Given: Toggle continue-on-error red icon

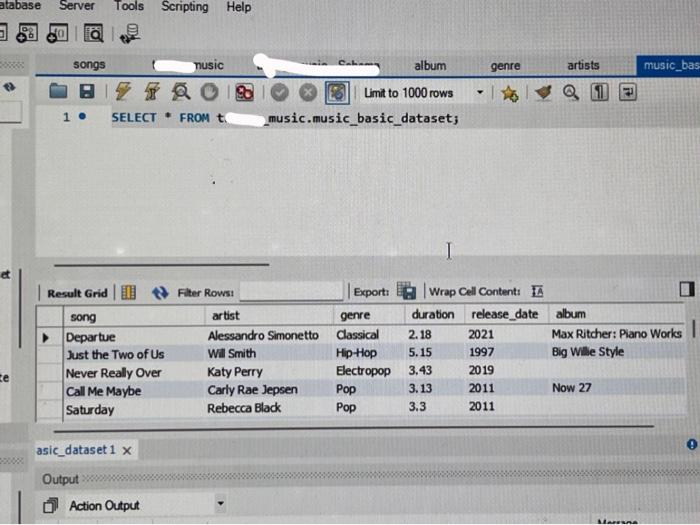Looking at the screenshot, I should [x=245, y=93].
